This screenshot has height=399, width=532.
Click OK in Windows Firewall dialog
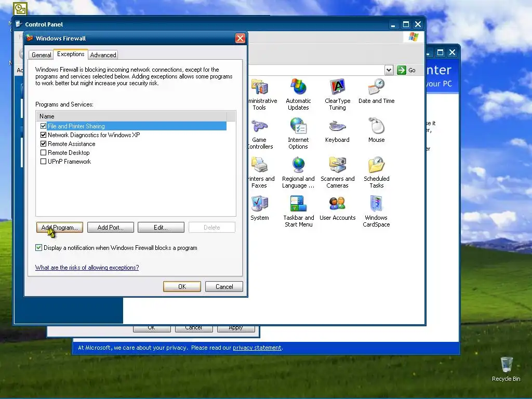click(x=182, y=286)
